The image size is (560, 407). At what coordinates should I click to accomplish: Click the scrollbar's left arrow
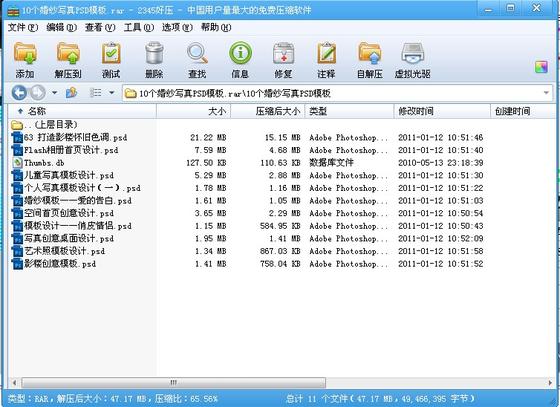pyautogui.click(x=14, y=383)
